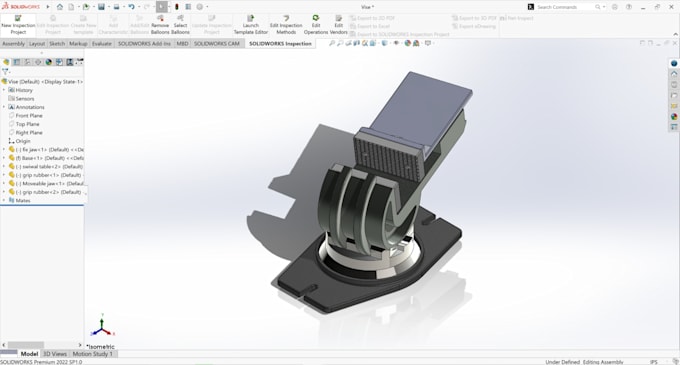
Task: Click the Edit Appearance color ball icon
Action: click(x=408, y=43)
